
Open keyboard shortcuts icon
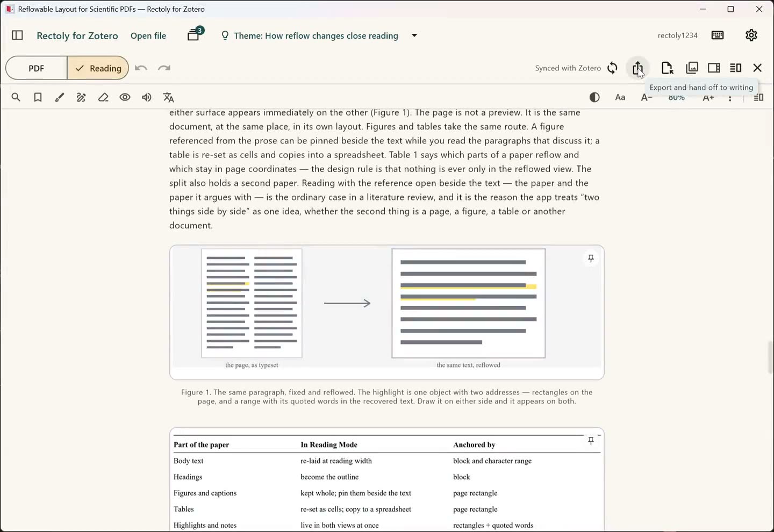click(718, 35)
